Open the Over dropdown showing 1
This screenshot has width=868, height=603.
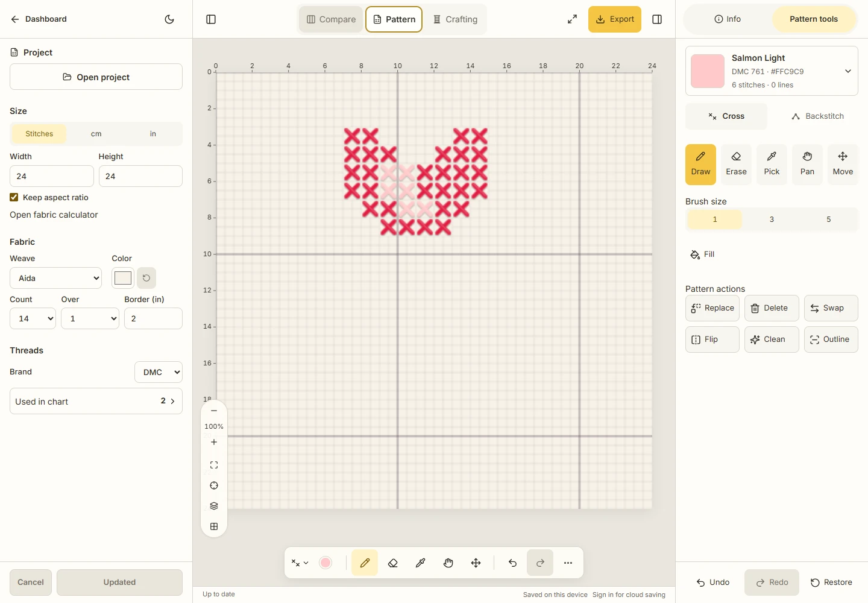coord(90,318)
